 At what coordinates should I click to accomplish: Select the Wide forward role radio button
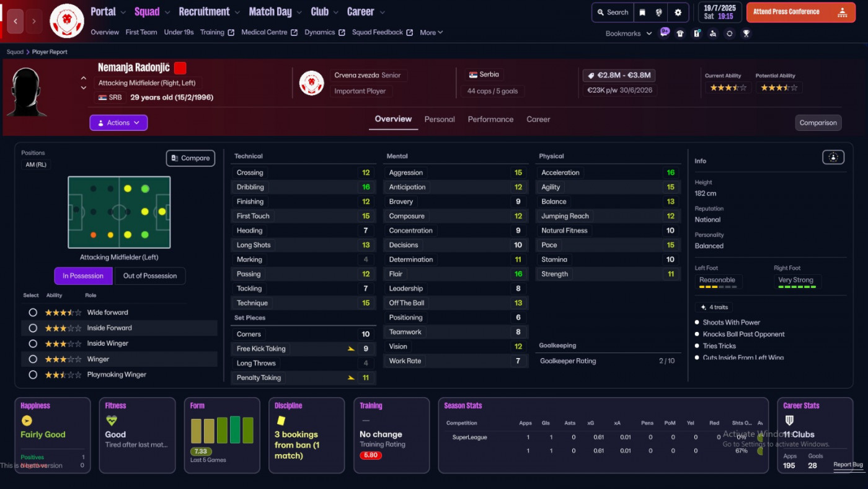(x=33, y=313)
